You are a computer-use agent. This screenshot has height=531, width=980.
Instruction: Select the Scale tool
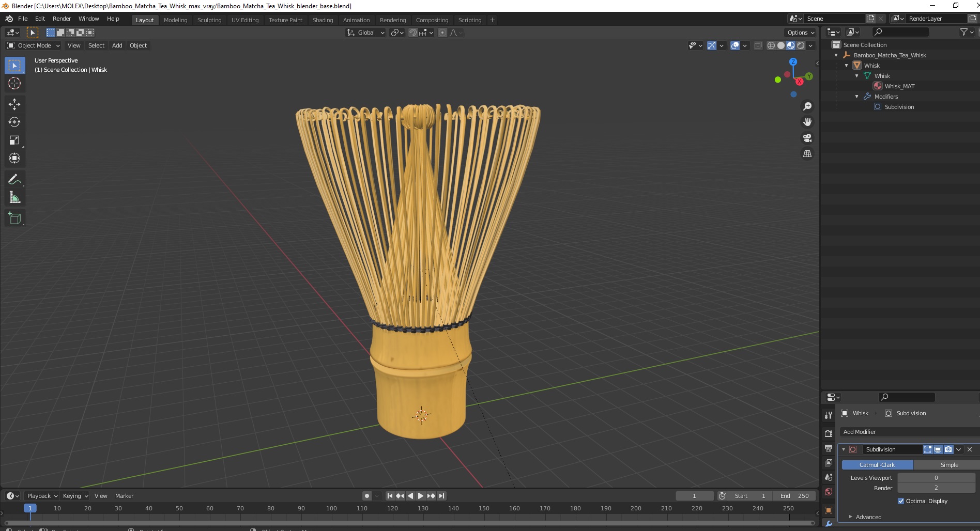(14, 140)
